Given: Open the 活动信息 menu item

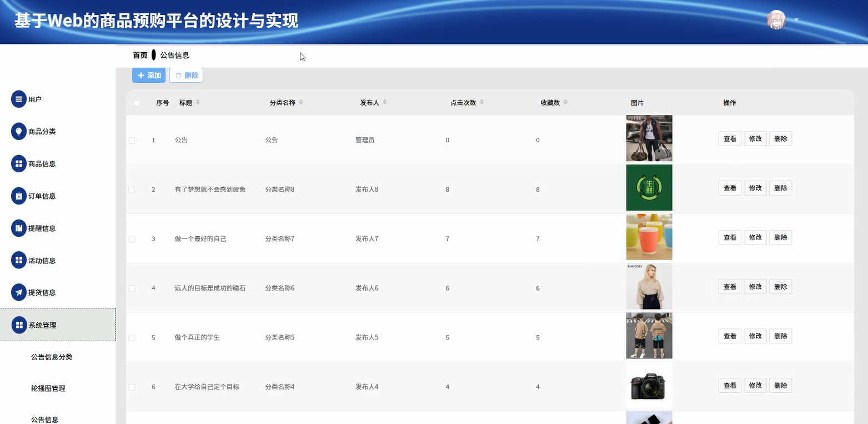Looking at the screenshot, I should [x=58, y=261].
